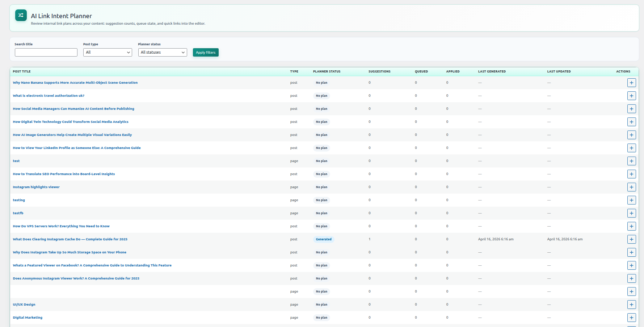
Task: Click the 'No plan' badge in Digital Marketing row
Action: point(321,318)
